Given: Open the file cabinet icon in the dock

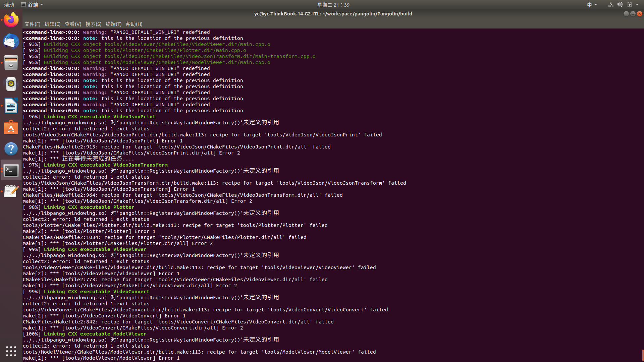Looking at the screenshot, I should pos(11,63).
